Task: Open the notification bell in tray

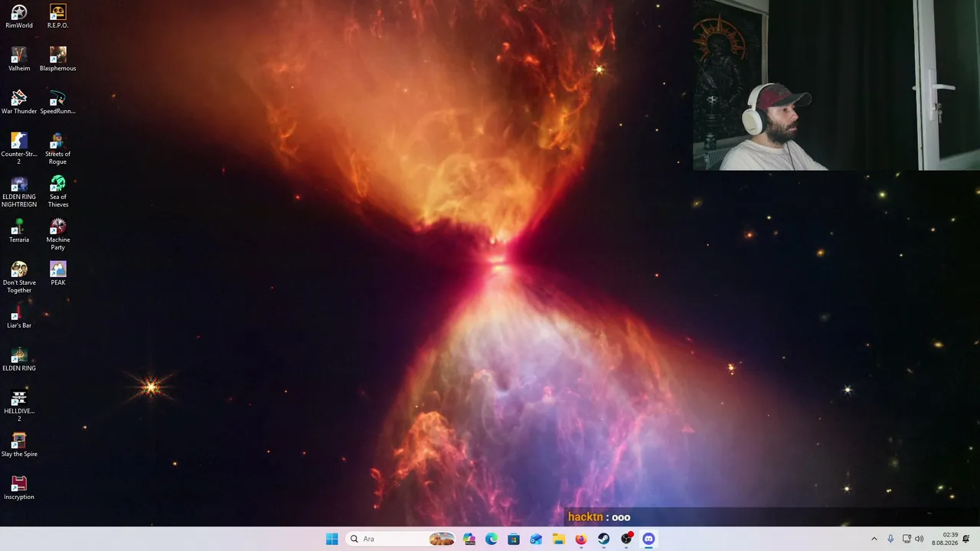Action: point(966,539)
